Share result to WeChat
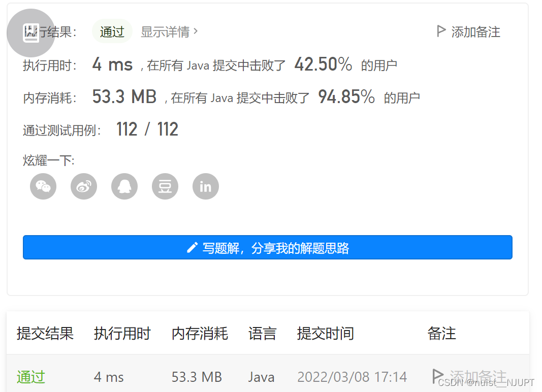This screenshot has height=392, width=542. 43,186
